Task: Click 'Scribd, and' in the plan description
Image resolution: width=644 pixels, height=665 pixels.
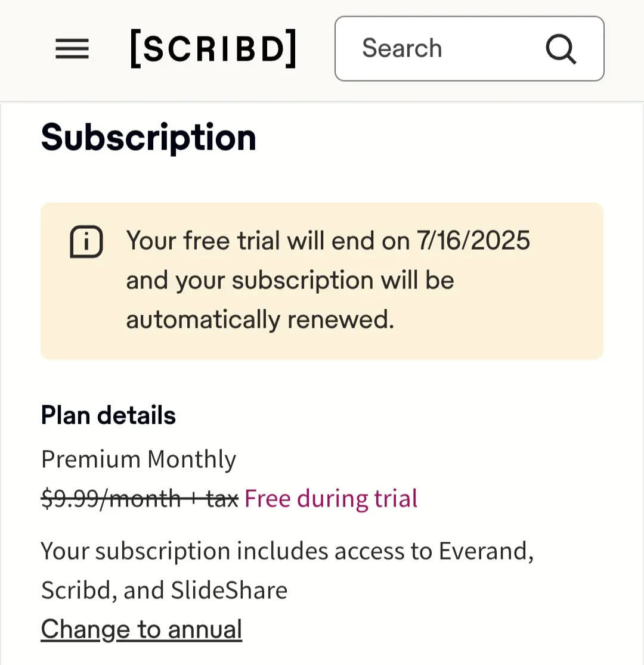Action: [x=103, y=591]
